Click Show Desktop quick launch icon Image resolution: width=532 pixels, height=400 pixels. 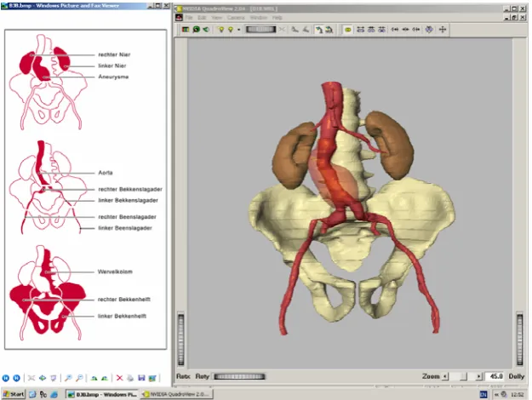(32, 394)
